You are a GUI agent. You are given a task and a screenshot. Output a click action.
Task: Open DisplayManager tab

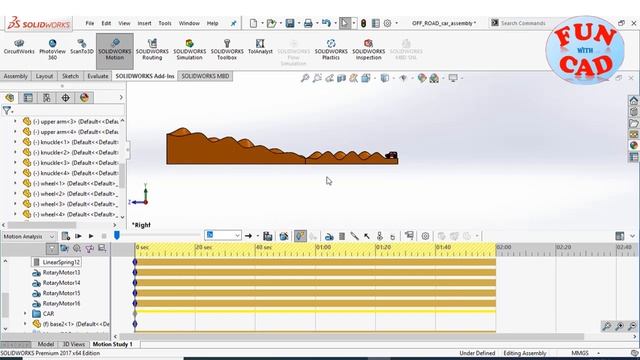click(x=84, y=98)
